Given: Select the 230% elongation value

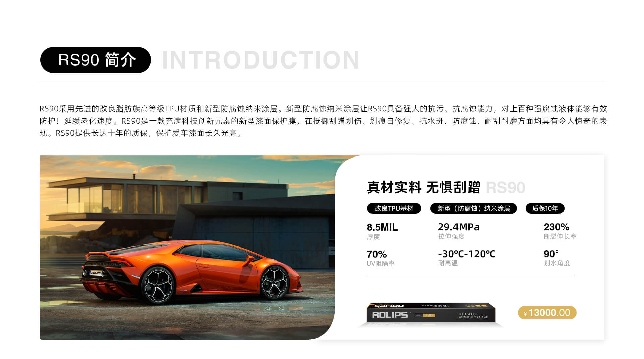Looking at the screenshot, I should point(556,227).
